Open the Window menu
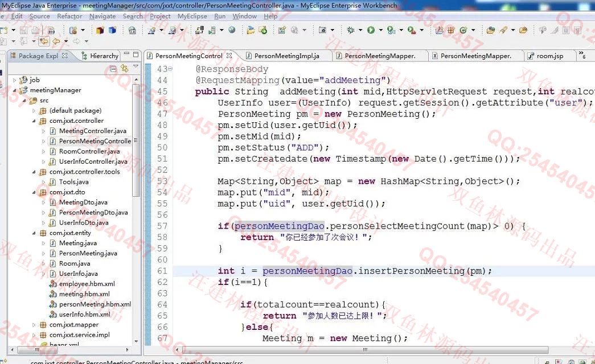Screen dimensions: 595x364 pos(244,16)
